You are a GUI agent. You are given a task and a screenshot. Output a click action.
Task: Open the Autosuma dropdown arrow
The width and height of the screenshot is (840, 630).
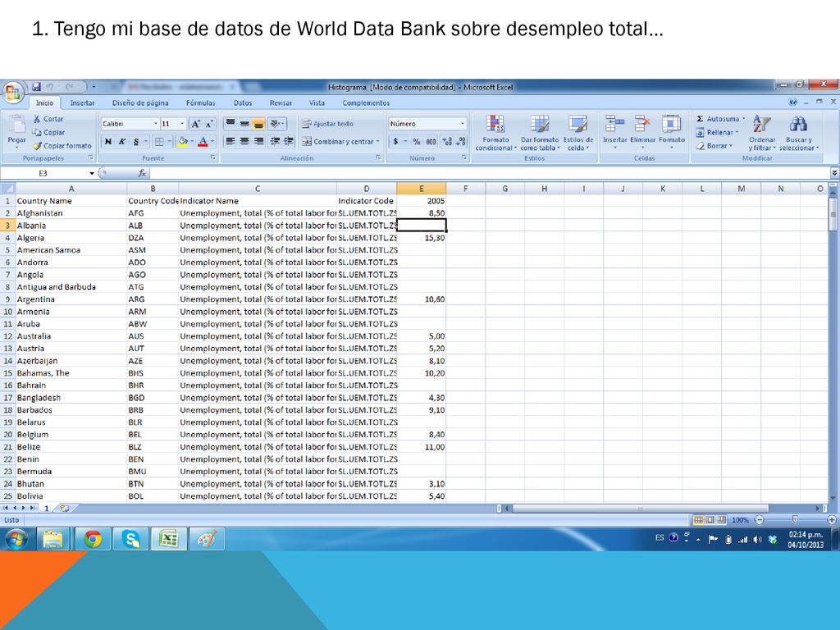[743, 119]
